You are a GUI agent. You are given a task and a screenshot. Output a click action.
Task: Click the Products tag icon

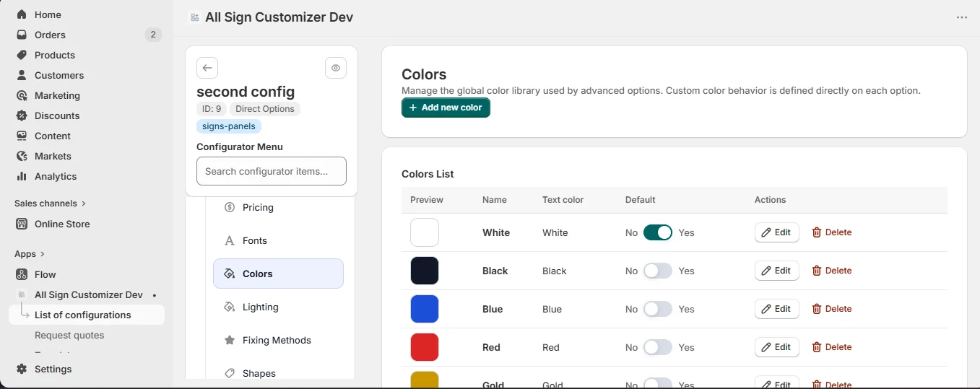pyautogui.click(x=22, y=55)
